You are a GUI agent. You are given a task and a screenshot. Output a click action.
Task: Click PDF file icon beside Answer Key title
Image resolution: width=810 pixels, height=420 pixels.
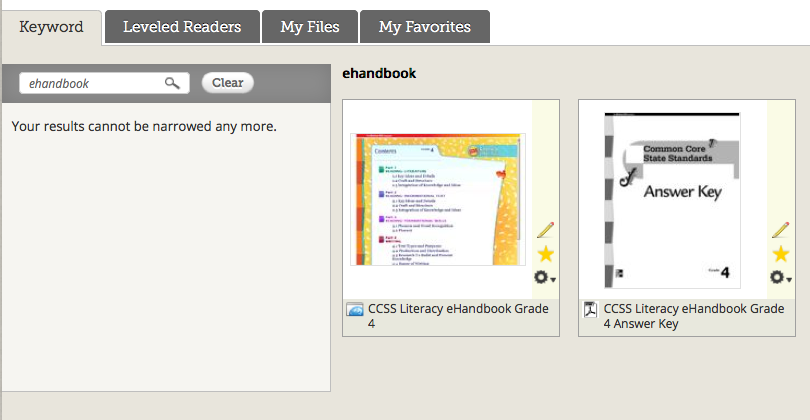coord(590,310)
